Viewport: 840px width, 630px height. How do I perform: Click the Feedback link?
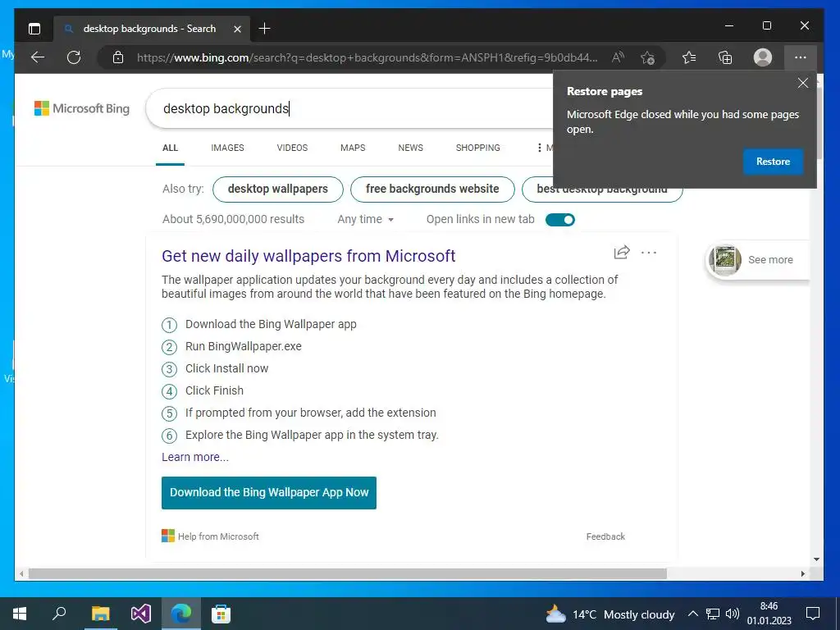tap(605, 536)
